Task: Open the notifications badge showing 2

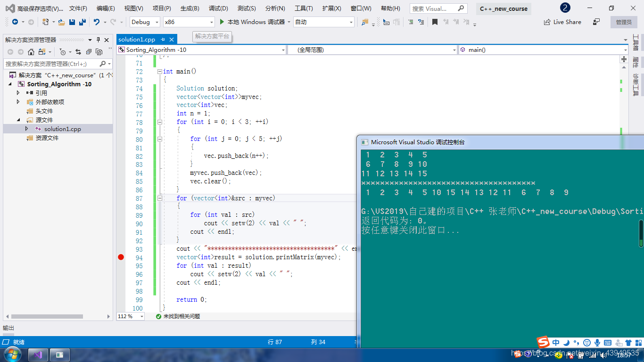Action: (565, 8)
